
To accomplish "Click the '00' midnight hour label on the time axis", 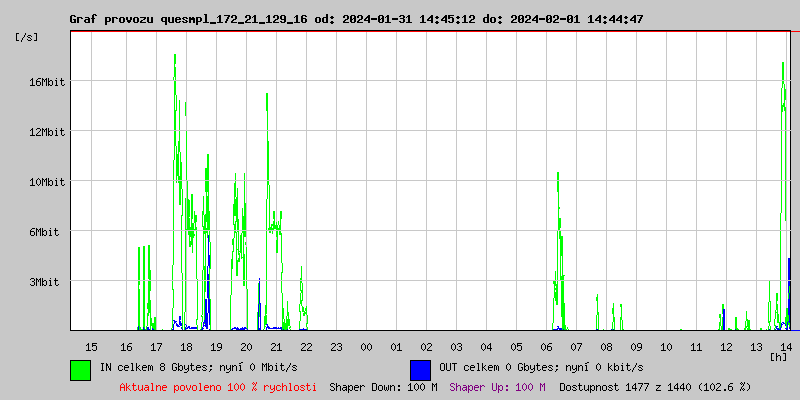I will (x=366, y=347).
